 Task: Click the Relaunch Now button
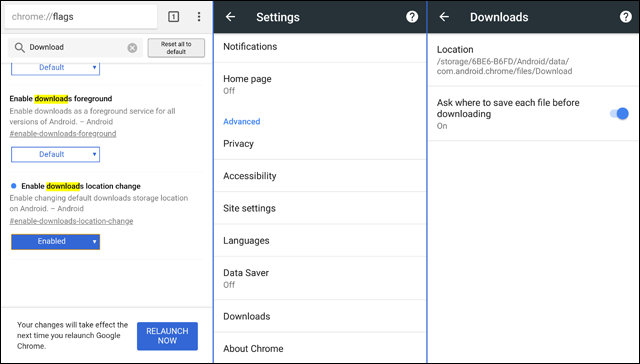[x=167, y=336]
